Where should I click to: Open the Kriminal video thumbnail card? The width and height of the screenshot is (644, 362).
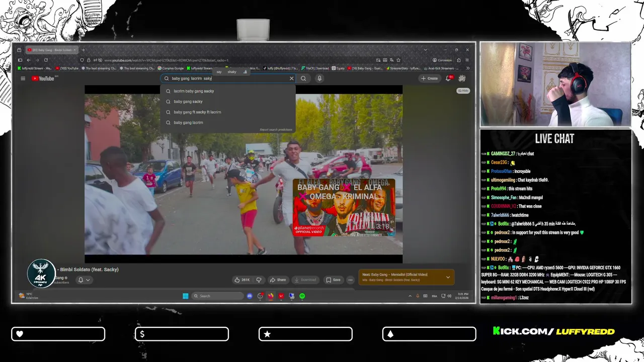[344, 207]
